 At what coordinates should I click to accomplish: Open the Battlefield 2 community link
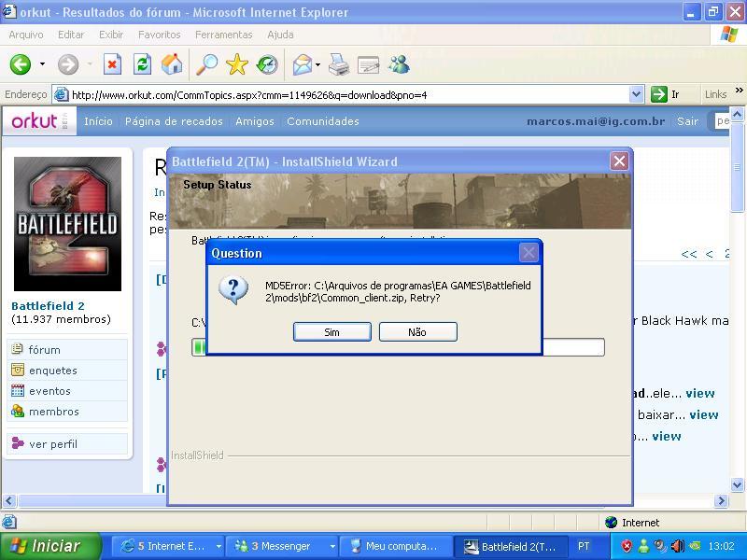coord(48,306)
